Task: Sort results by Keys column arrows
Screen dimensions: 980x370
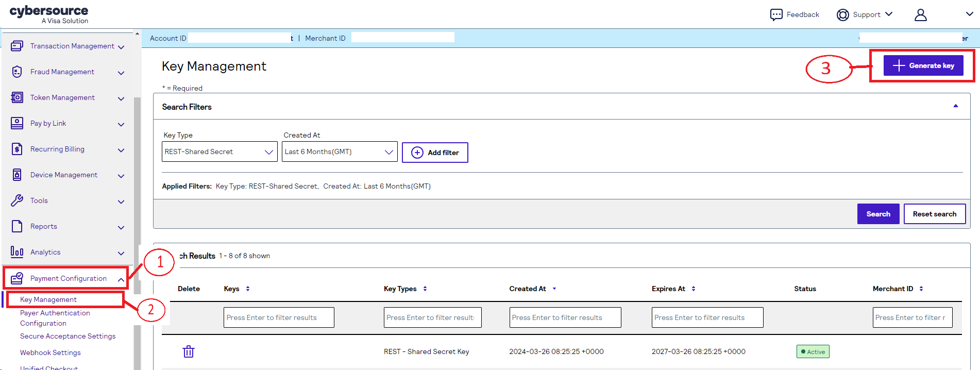Action: pos(248,289)
